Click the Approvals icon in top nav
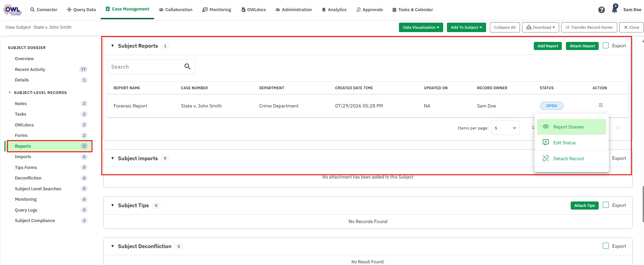This screenshot has width=644, height=265. (x=358, y=9)
